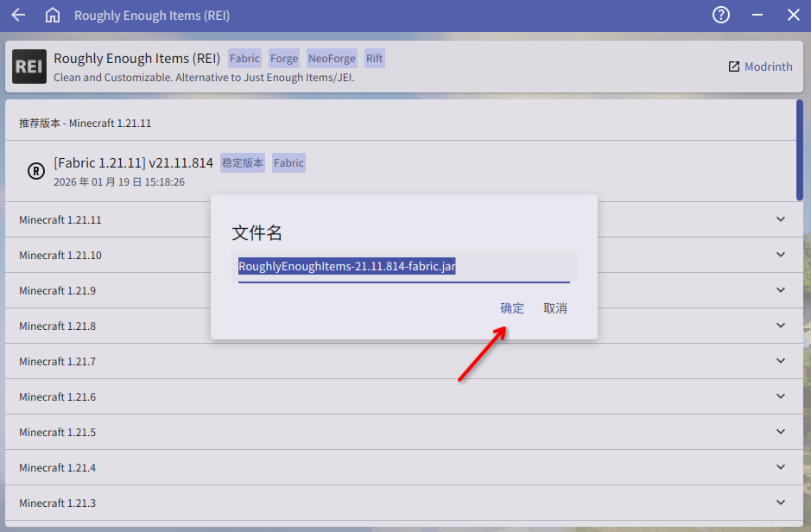
Task: Click the file name input field
Action: point(403,267)
